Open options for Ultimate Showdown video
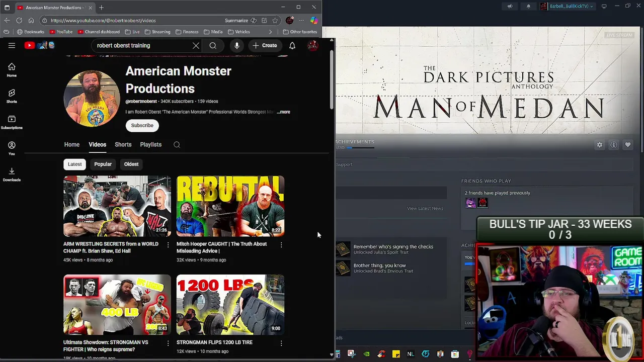644x362 pixels. [x=168, y=343]
